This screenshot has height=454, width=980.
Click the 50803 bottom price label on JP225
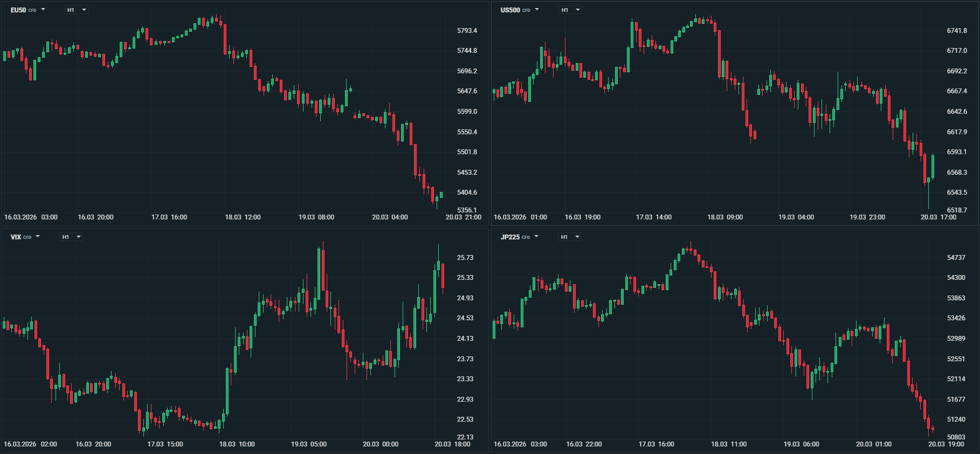956,437
